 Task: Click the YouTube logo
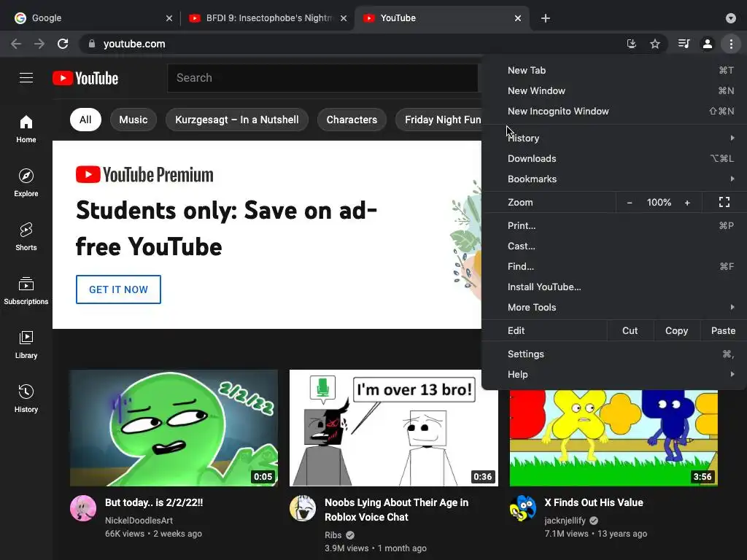click(x=85, y=78)
